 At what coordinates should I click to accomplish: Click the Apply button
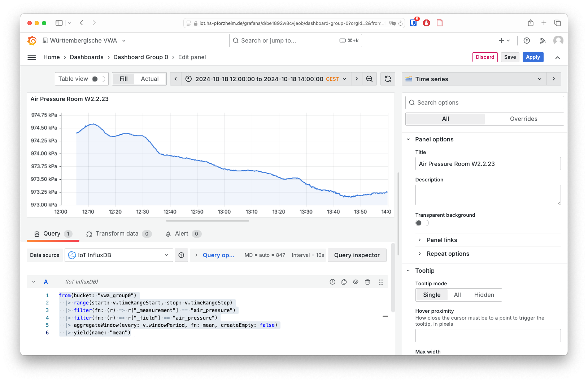click(532, 57)
